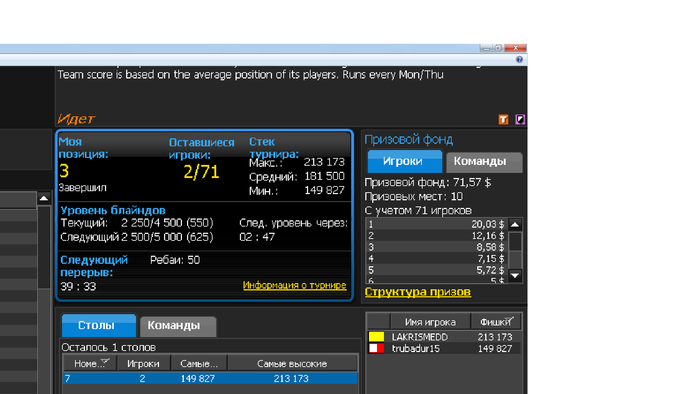Click the 149 827 chips value for trubadur15
This screenshot has width=700, height=394.
[x=495, y=348]
